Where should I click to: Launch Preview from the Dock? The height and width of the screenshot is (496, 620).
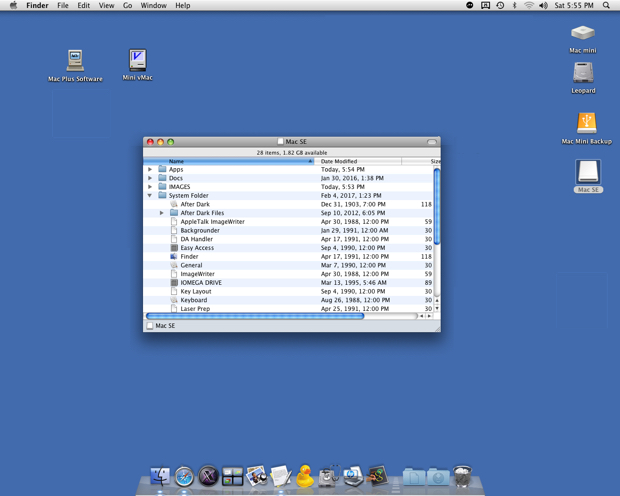click(257, 476)
